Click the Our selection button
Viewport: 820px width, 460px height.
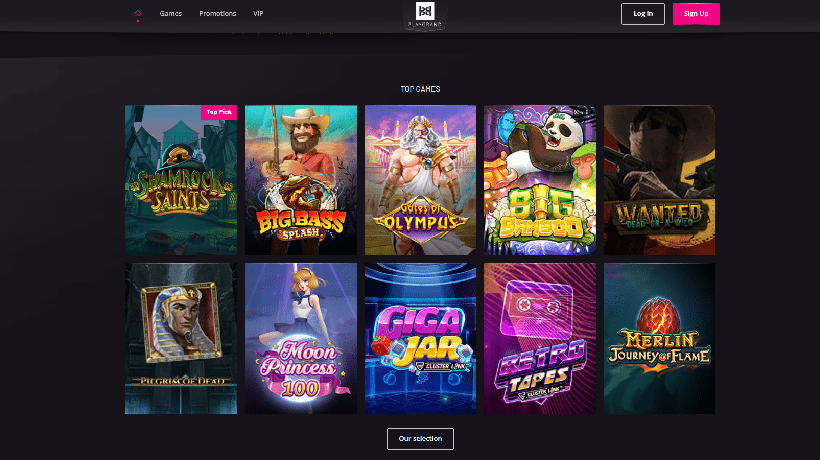[x=420, y=439]
